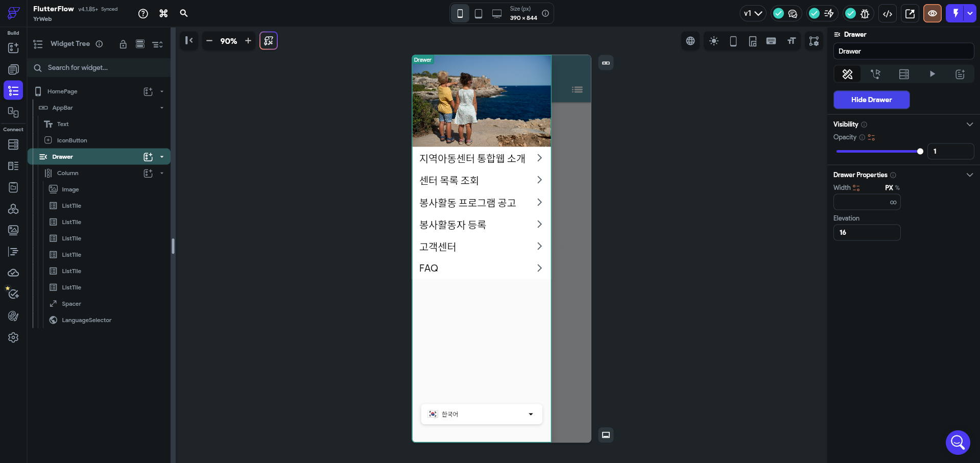
Task: Open the FlutterFlow logo home menu
Action: pos(14,13)
